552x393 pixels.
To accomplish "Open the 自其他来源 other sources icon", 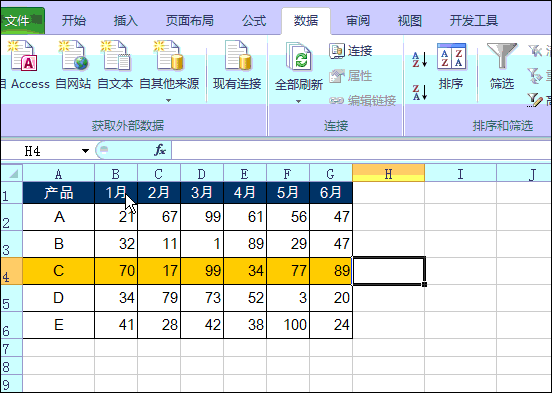I will click(x=169, y=56).
